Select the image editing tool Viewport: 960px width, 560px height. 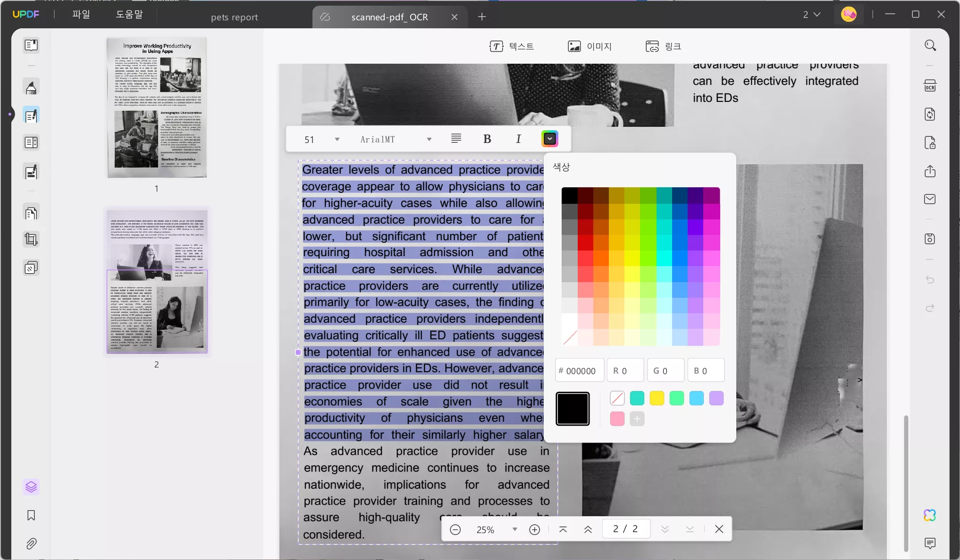(588, 46)
